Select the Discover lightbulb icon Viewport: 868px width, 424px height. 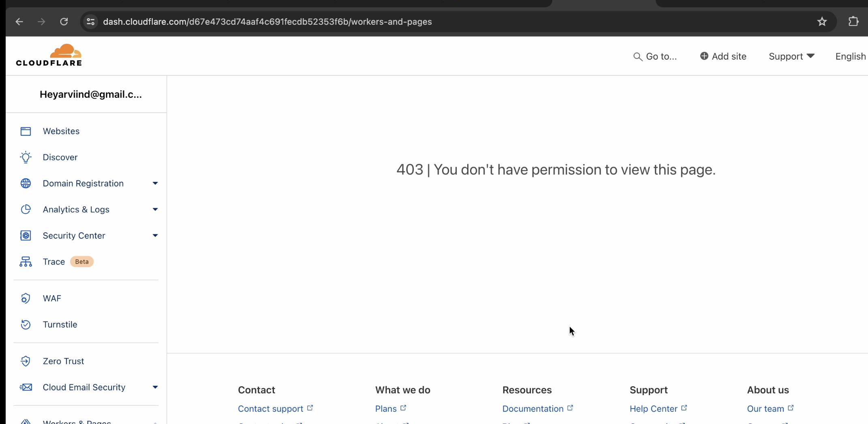tap(26, 157)
